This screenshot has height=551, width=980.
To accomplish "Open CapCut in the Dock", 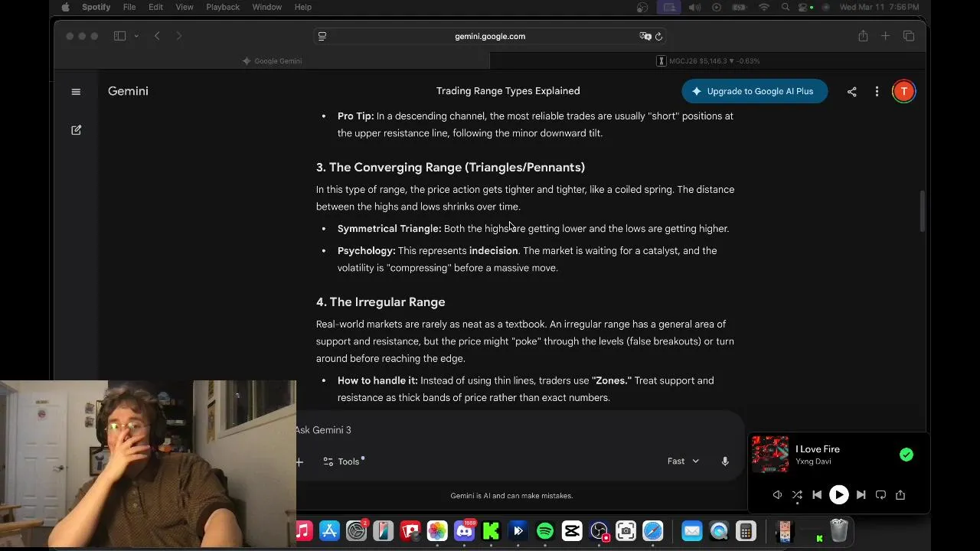I will pos(572,531).
